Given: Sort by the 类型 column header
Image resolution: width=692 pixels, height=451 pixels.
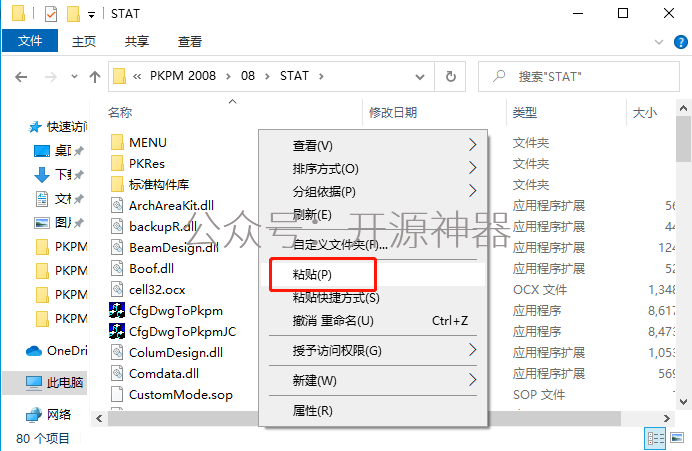Looking at the screenshot, I should [525, 113].
